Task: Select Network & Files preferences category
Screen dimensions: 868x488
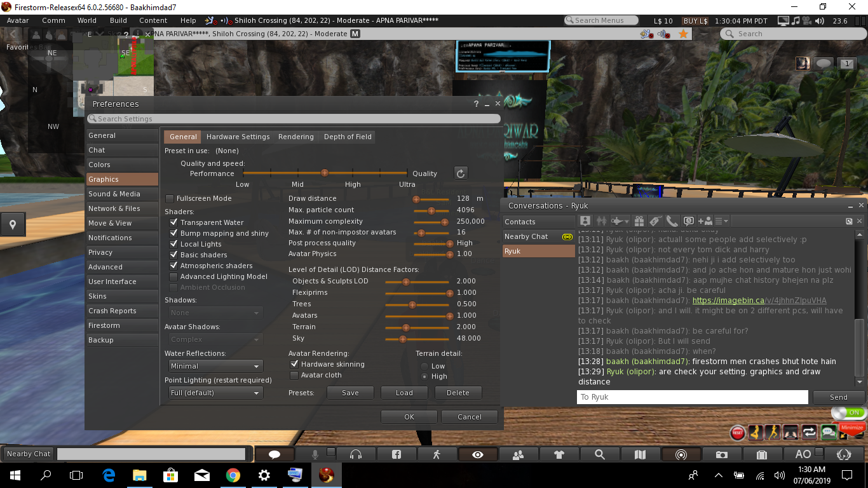Action: tap(122, 208)
